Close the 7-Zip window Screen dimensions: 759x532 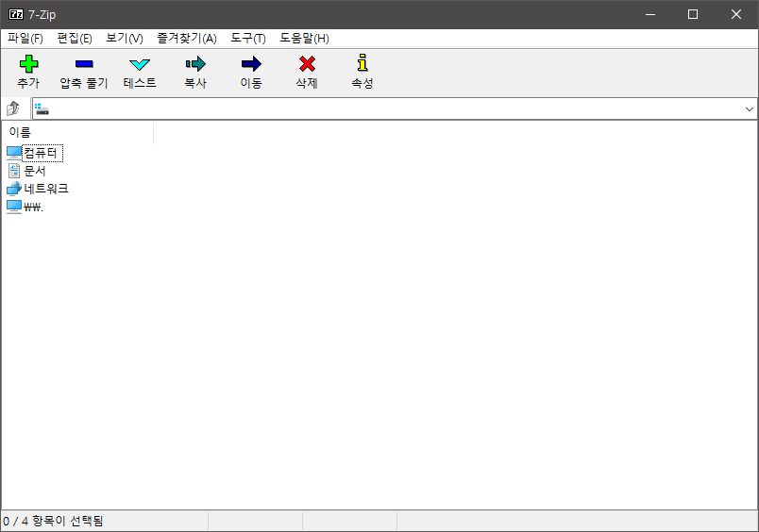pyautogui.click(x=736, y=14)
